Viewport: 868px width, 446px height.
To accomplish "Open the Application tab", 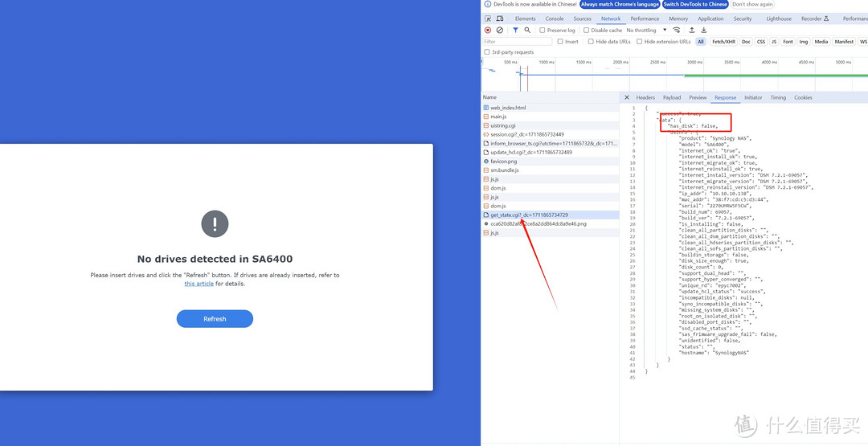I will click(710, 18).
